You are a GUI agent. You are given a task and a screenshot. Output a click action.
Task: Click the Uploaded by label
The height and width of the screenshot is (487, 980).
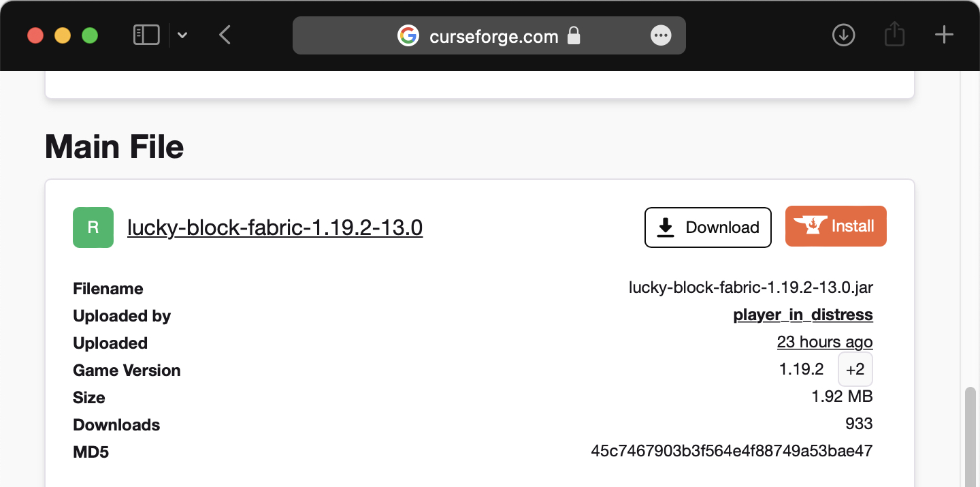point(122,316)
